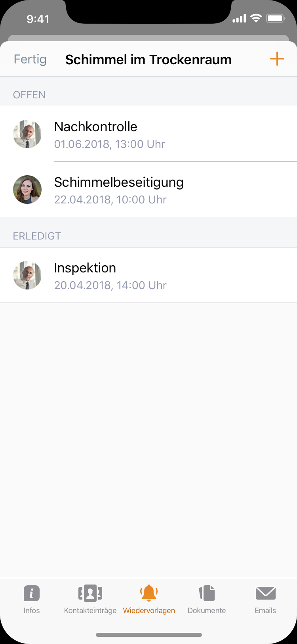Open the Schimmelbeseitigung reminder
The width and height of the screenshot is (297, 644).
point(148,190)
